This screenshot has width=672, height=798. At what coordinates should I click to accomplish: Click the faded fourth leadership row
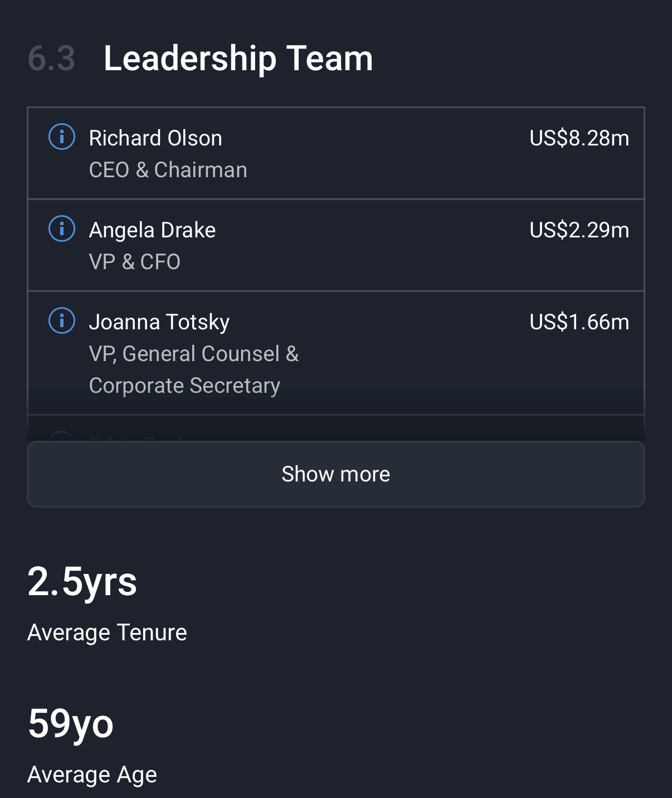coord(335,429)
